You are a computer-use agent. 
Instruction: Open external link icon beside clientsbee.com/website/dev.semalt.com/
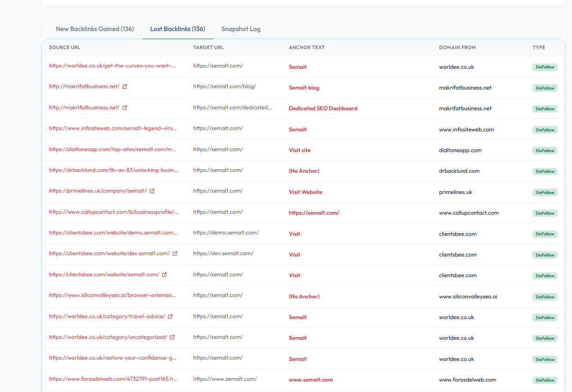[x=175, y=253]
